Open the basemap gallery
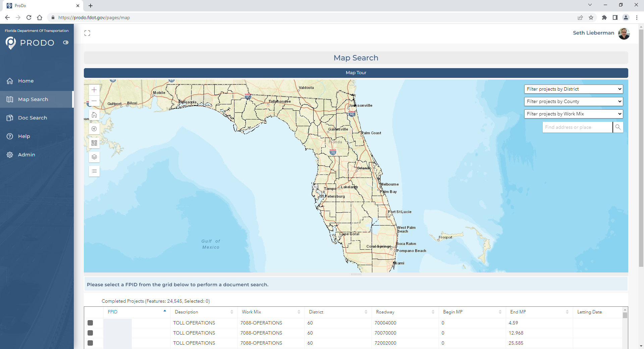Viewport: 644px width, 349px height. 94,143
